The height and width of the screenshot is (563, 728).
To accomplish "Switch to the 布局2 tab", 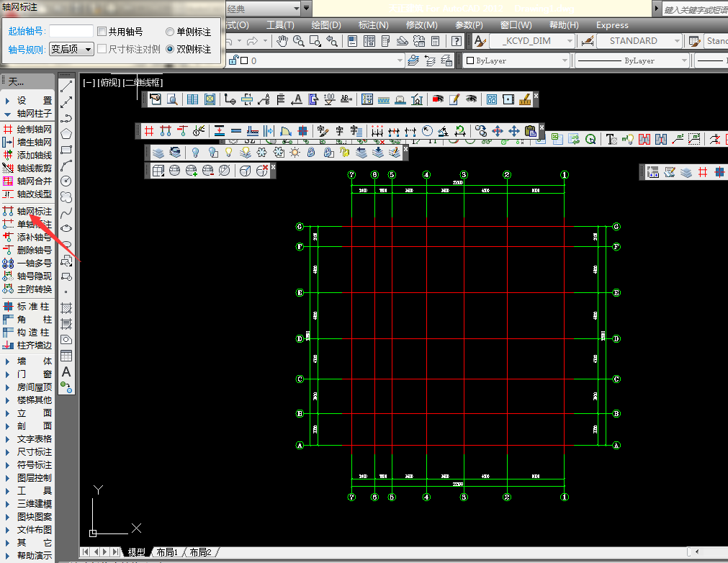I will click(x=200, y=552).
